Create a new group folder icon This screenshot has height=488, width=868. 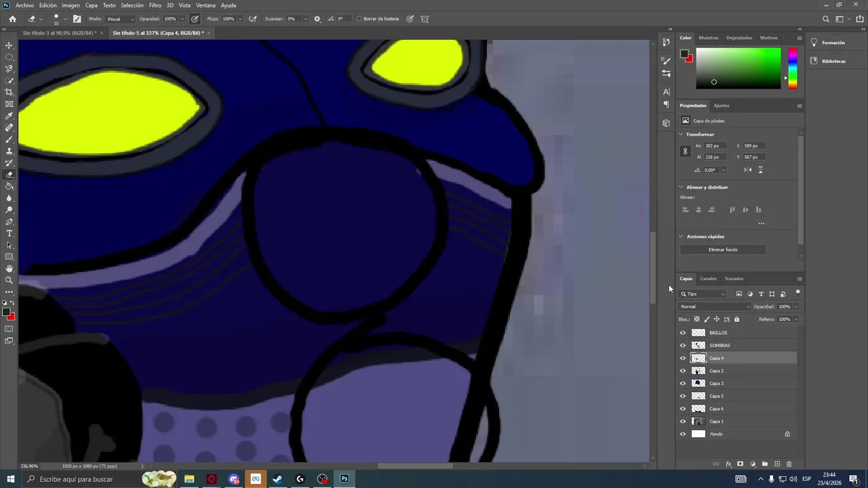click(765, 464)
